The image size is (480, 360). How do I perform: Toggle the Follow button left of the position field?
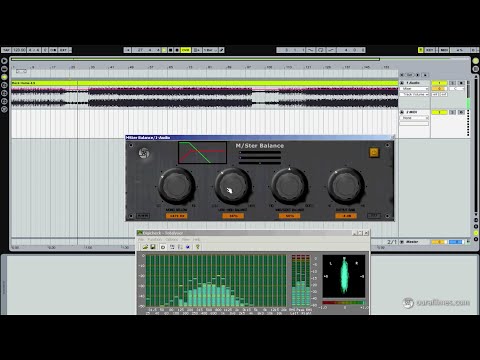pyautogui.click(x=127, y=50)
